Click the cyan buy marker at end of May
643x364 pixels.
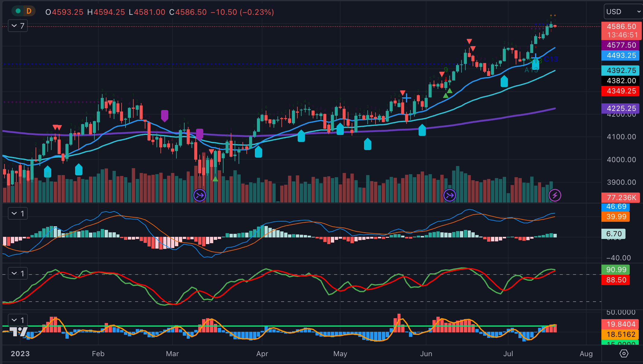pos(422,130)
